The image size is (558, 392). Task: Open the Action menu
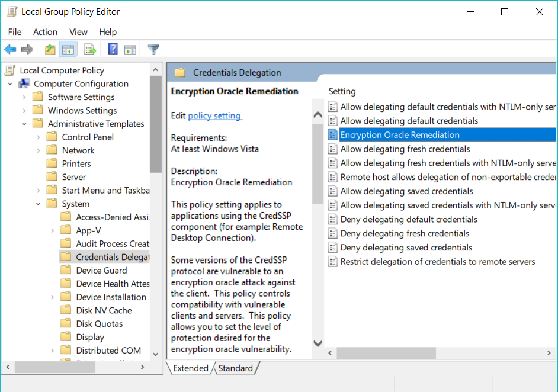[x=45, y=32]
